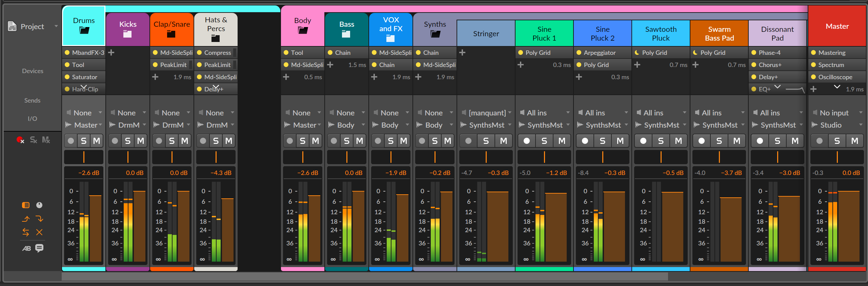Open Saturator device on Drums
Screen dimensions: 868x286
[84, 77]
